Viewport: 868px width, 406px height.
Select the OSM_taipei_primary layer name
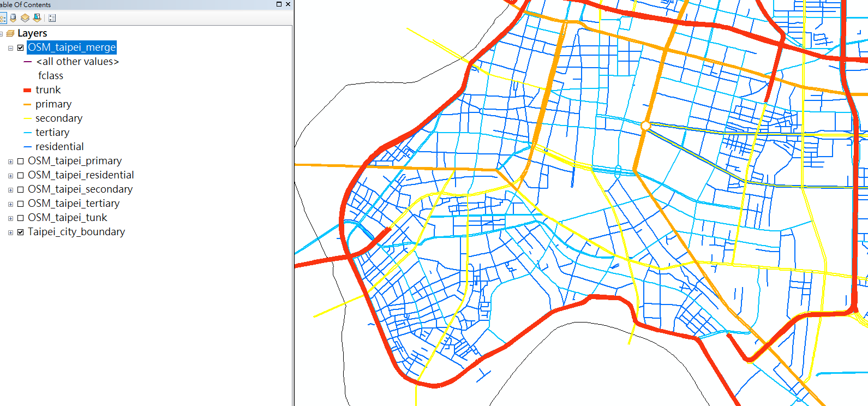coord(75,161)
